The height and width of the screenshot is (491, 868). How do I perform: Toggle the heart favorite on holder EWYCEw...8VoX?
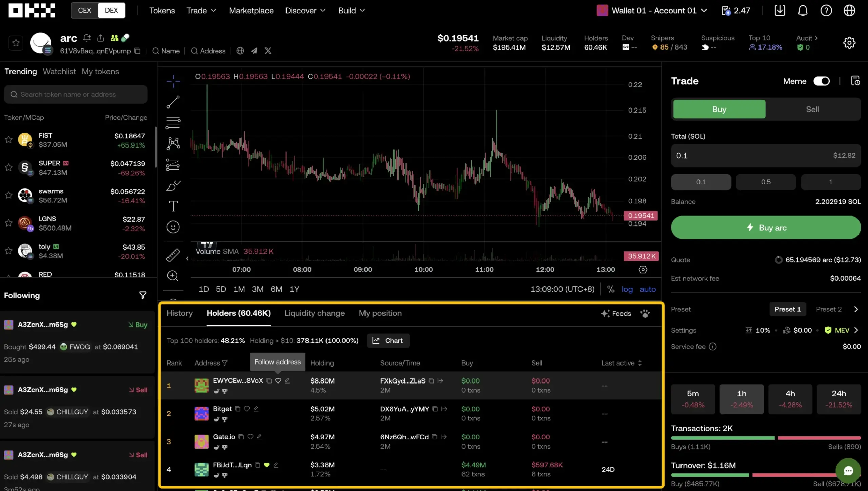pyautogui.click(x=278, y=380)
